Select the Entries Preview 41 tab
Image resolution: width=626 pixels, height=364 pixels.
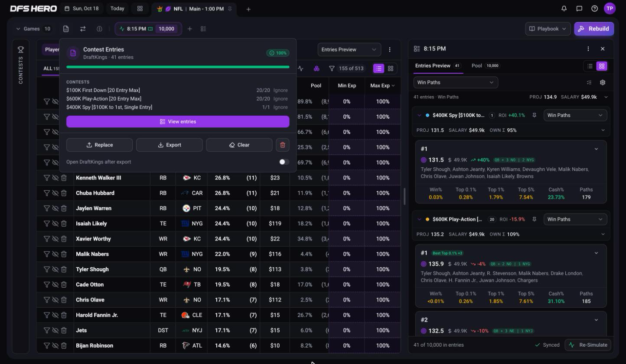point(438,65)
